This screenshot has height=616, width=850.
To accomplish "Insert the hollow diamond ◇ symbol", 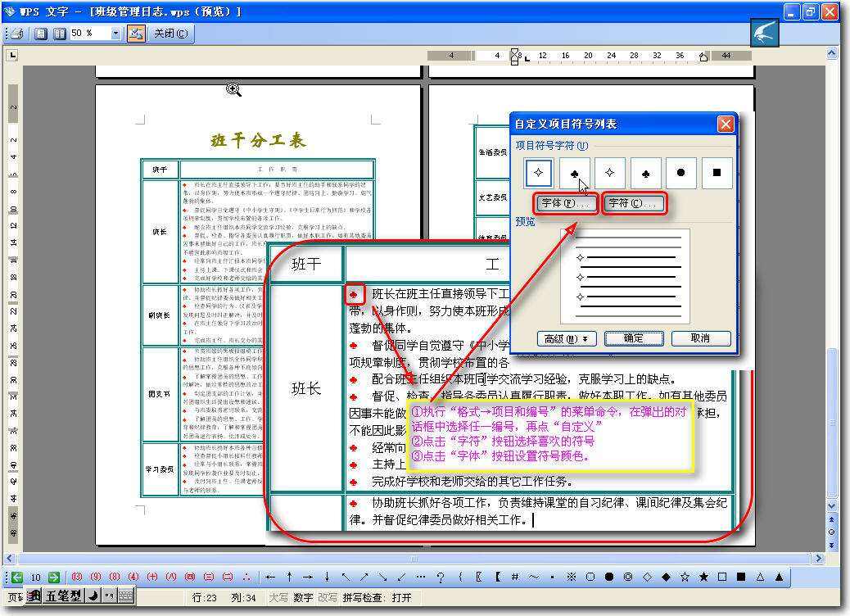I will [x=647, y=577].
